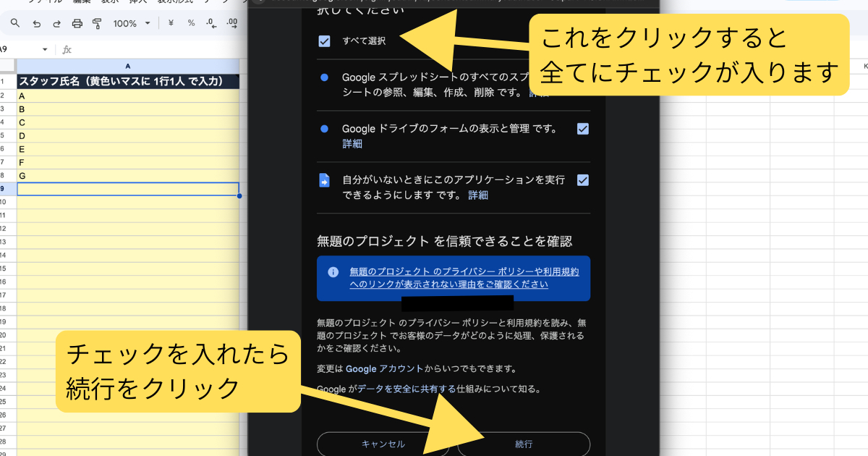Viewport: 868px width, 456px height.
Task: Select cell containing A
Action: click(x=128, y=96)
